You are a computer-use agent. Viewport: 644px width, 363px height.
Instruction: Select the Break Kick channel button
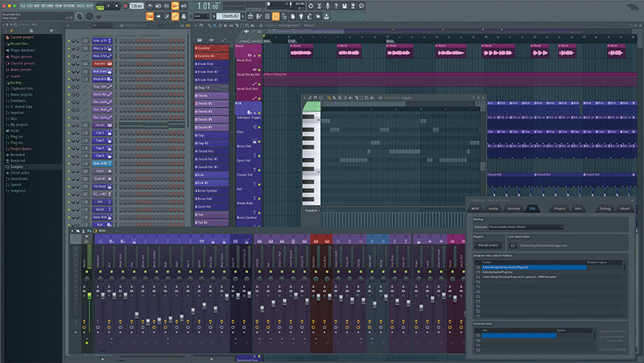102,79
